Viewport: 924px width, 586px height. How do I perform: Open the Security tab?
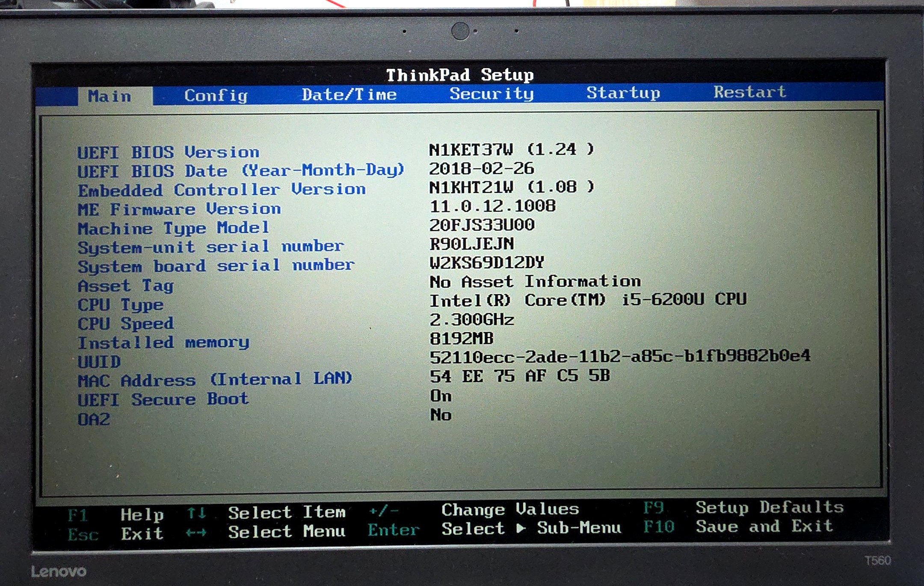click(x=492, y=93)
